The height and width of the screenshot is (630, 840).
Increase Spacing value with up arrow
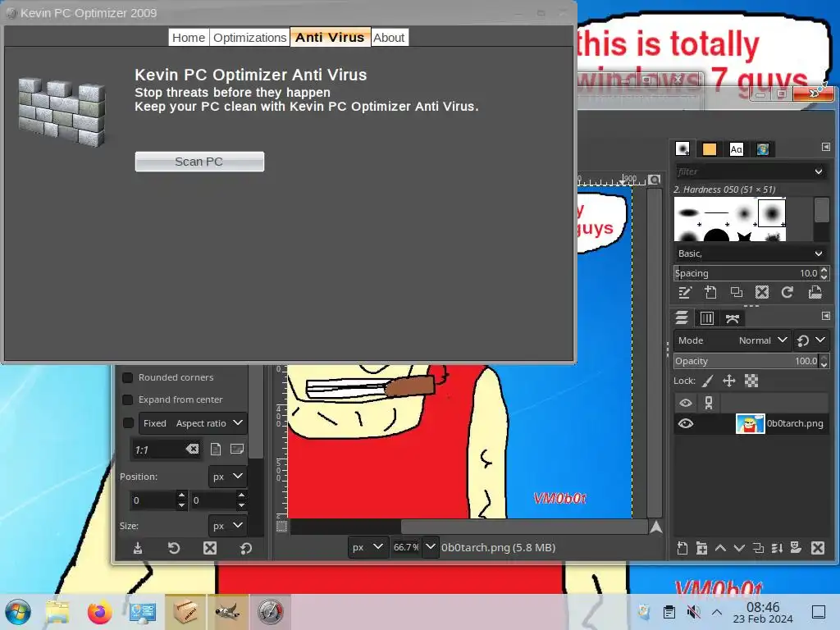coord(824,269)
